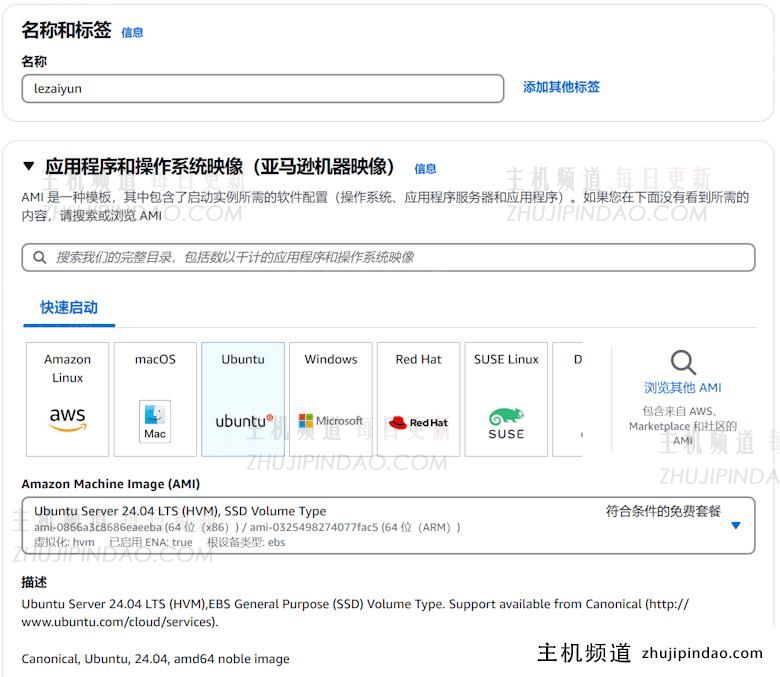The height and width of the screenshot is (677, 780).
Task: Select the SUSE Linux AMI tile
Action: tap(506, 399)
